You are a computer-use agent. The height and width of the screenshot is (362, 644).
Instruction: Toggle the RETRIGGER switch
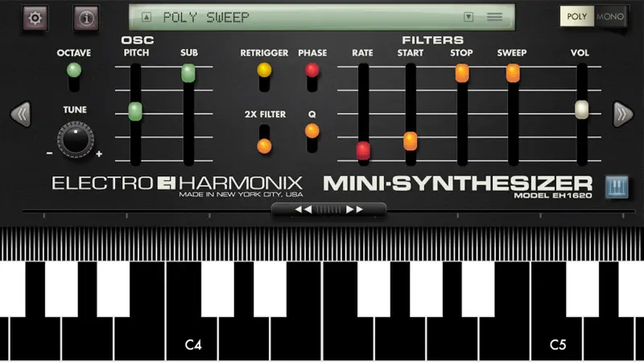(264, 76)
